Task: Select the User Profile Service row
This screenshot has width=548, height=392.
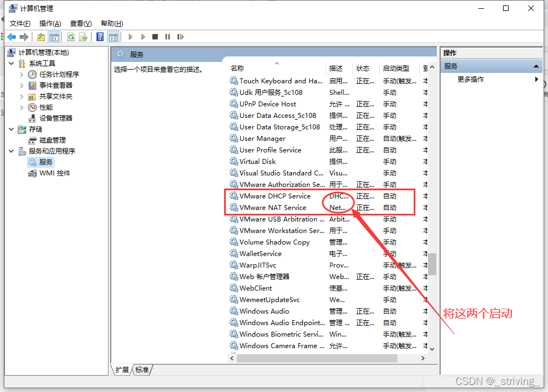Action: [328, 150]
